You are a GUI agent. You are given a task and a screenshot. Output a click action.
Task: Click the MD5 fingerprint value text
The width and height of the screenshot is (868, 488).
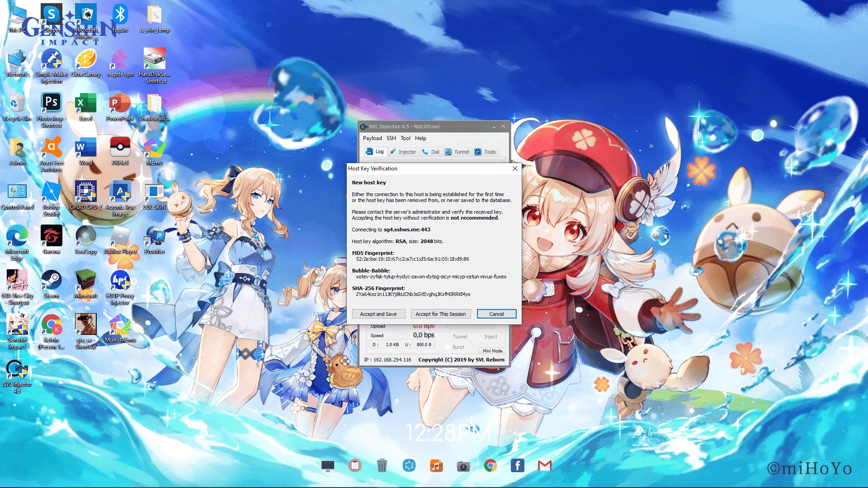[412, 259]
